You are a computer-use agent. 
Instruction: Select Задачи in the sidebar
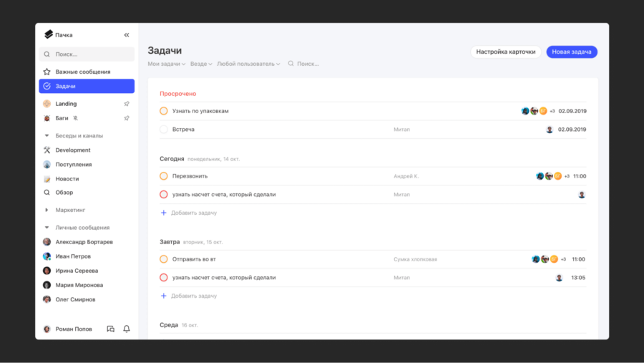click(x=86, y=86)
